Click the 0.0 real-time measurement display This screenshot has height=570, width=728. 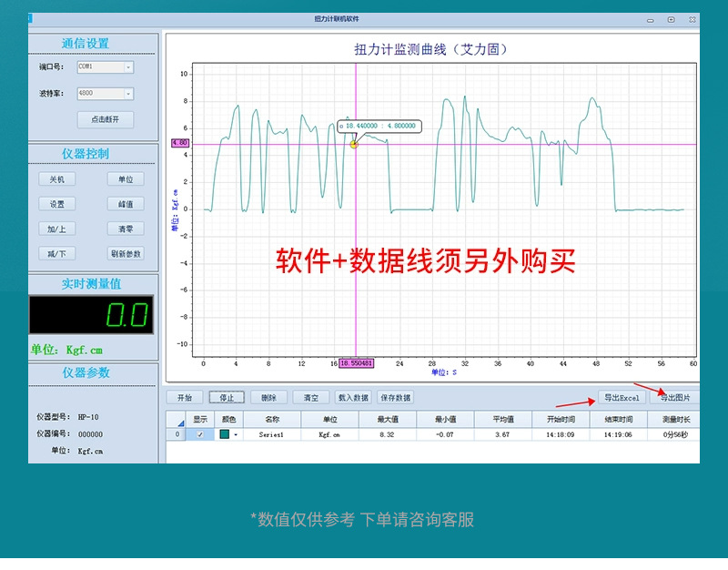pyautogui.click(x=91, y=314)
